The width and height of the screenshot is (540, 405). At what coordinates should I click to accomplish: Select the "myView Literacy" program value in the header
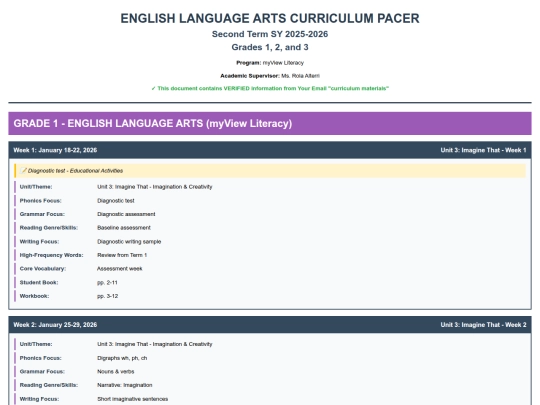coord(283,63)
